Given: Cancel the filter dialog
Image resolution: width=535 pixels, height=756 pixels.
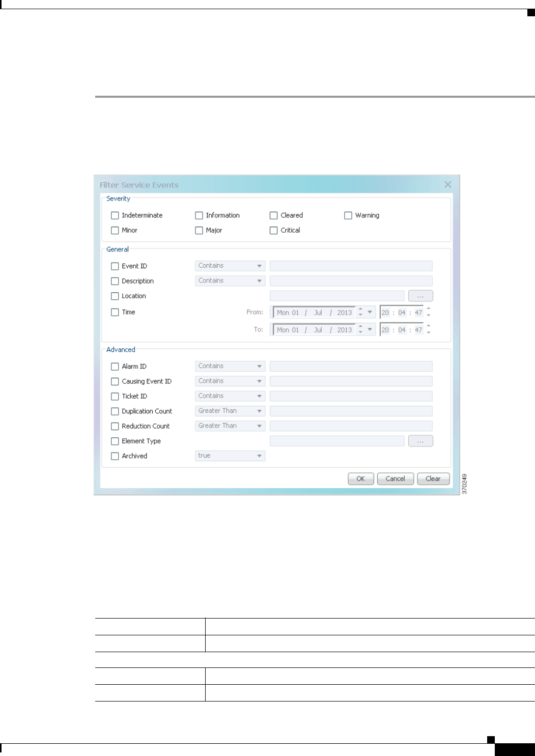Looking at the screenshot, I should [x=396, y=479].
